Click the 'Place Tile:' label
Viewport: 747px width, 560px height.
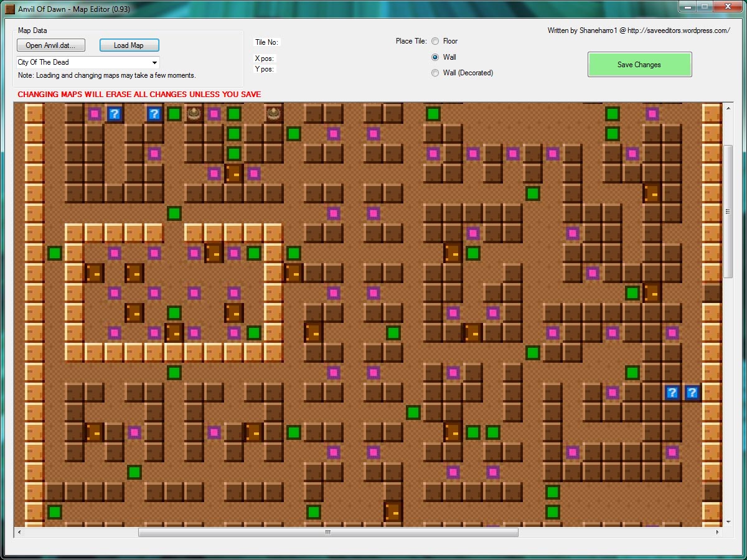tap(411, 41)
